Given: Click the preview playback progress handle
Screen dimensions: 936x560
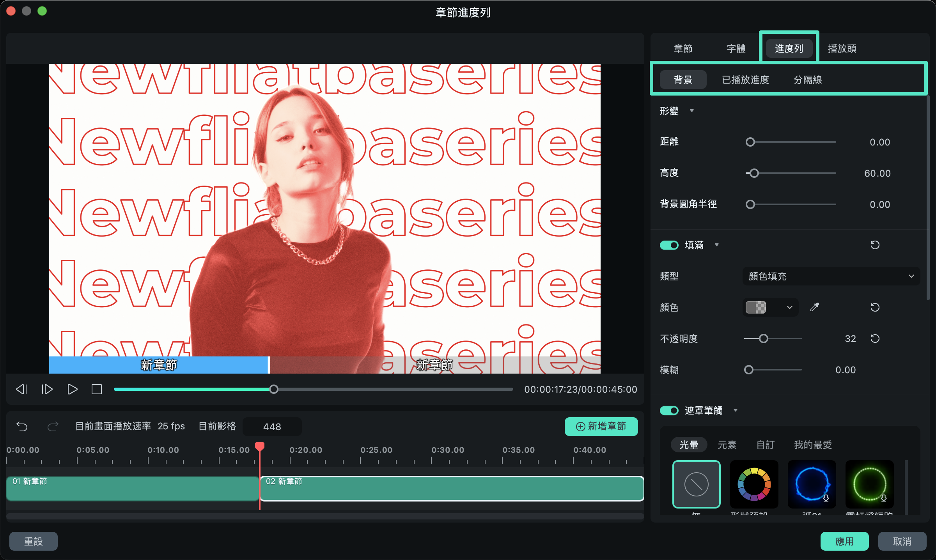Looking at the screenshot, I should tap(274, 389).
